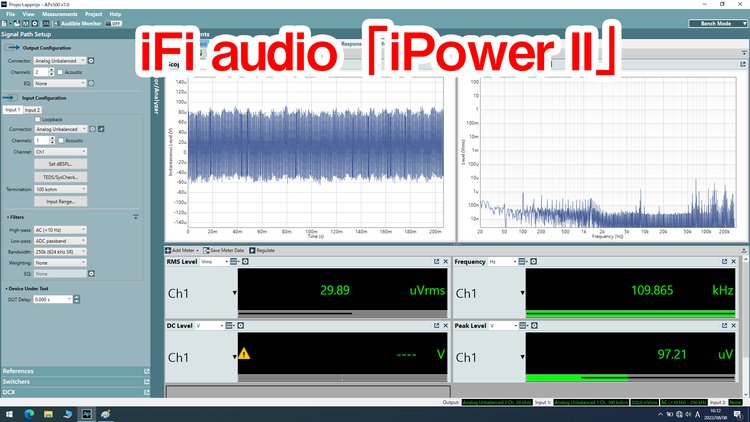Click input connector auto-range icon
The height and width of the screenshot is (422, 750).
101,129
